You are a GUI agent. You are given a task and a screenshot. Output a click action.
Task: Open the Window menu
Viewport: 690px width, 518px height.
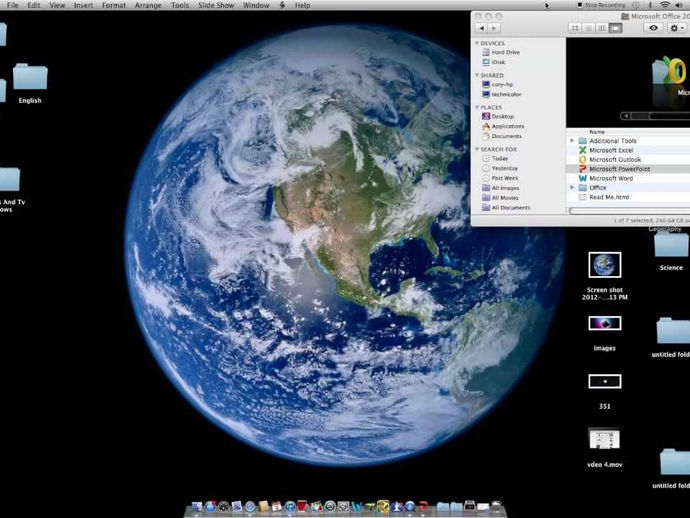pos(256,5)
